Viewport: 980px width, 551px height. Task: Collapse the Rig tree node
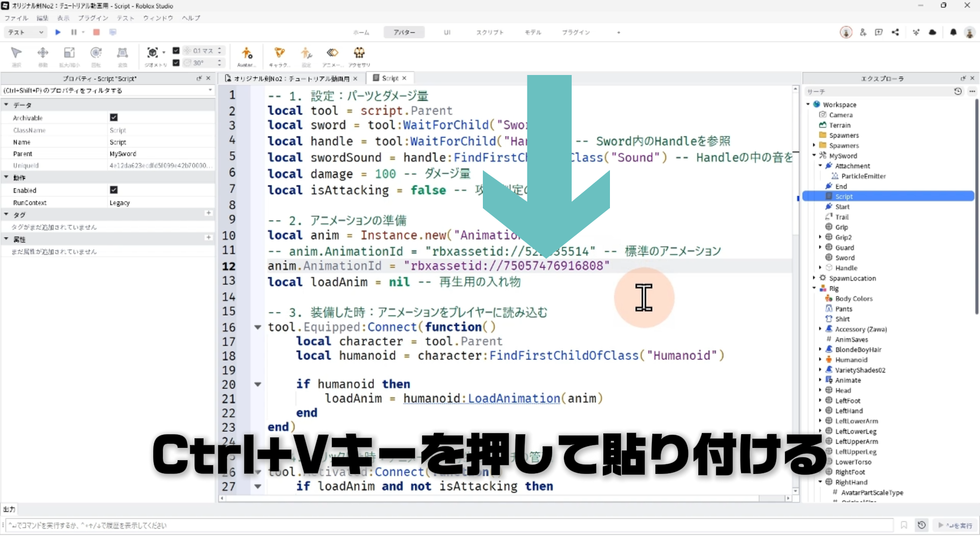[814, 288]
